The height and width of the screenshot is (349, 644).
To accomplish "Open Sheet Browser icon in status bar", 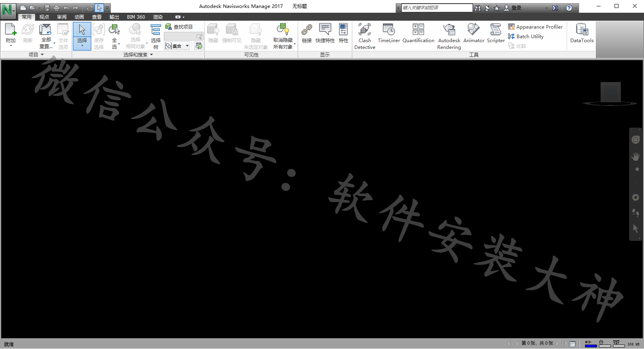I will point(572,344).
